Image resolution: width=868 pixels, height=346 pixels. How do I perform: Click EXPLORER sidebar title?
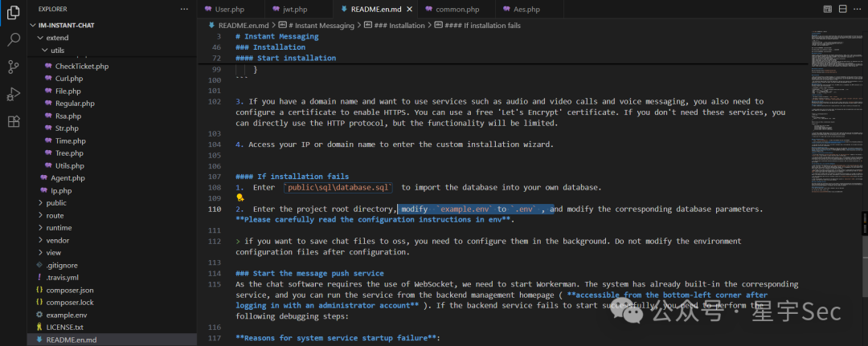point(52,10)
